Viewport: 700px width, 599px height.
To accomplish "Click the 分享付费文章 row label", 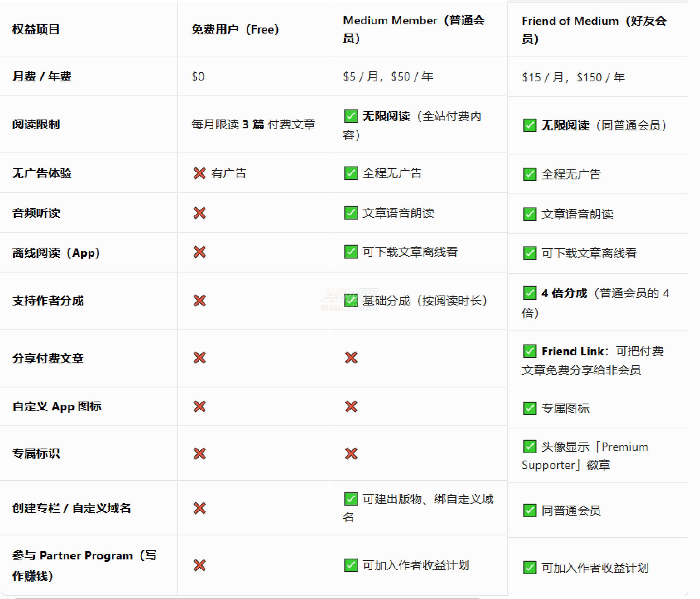I will click(48, 358).
